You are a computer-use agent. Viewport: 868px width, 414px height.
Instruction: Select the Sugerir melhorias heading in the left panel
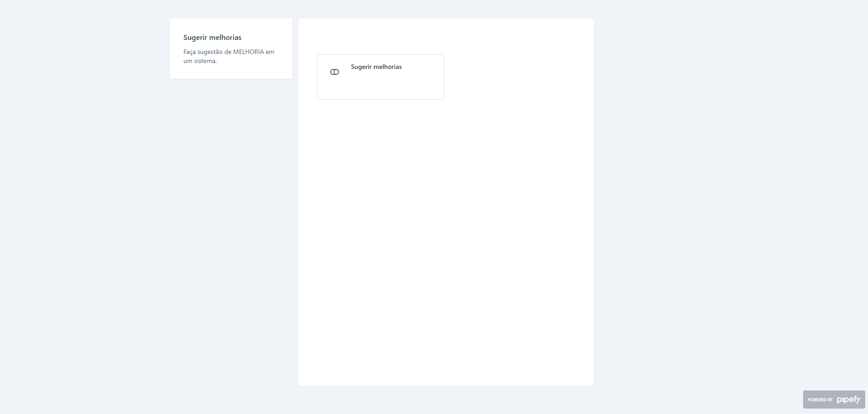[212, 38]
